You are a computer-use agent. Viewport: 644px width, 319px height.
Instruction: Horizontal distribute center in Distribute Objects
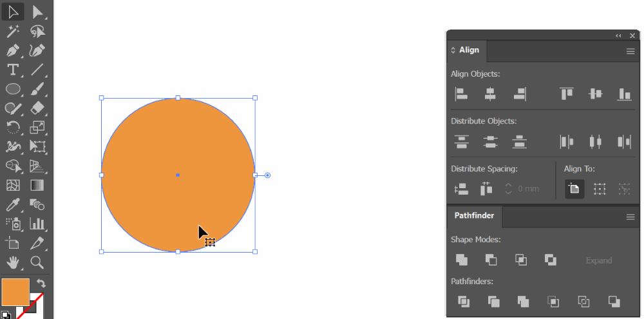pos(595,142)
